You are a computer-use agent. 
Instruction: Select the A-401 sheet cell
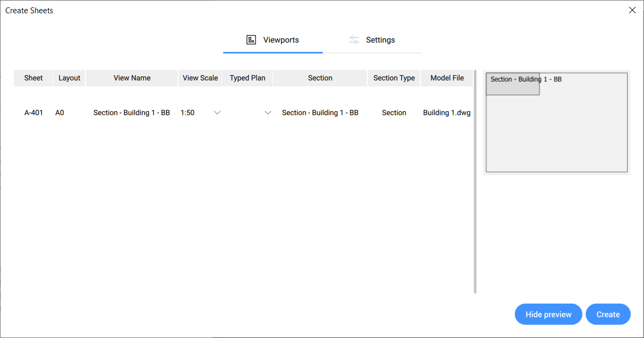[x=34, y=113]
